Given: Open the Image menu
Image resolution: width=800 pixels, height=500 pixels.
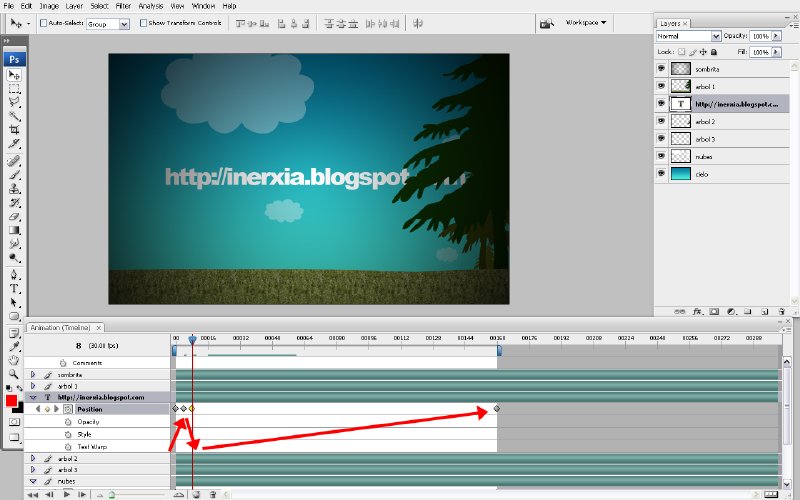Looking at the screenshot, I should coord(49,6).
